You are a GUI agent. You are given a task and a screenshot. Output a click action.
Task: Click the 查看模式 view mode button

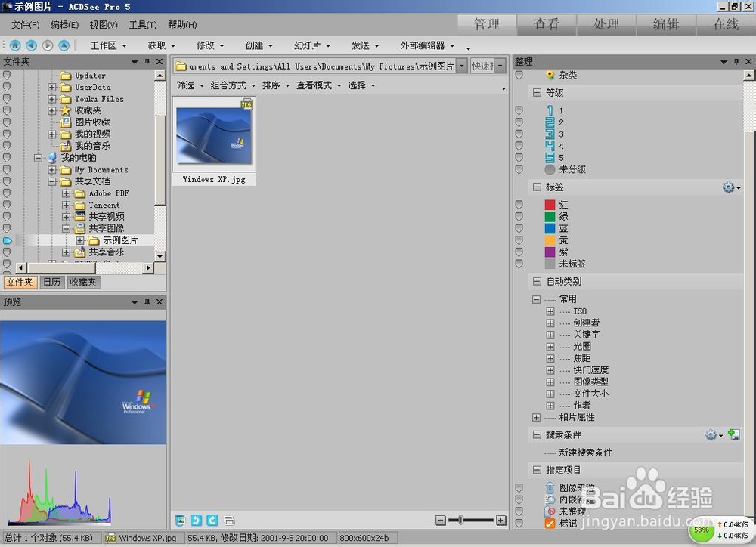click(x=318, y=85)
